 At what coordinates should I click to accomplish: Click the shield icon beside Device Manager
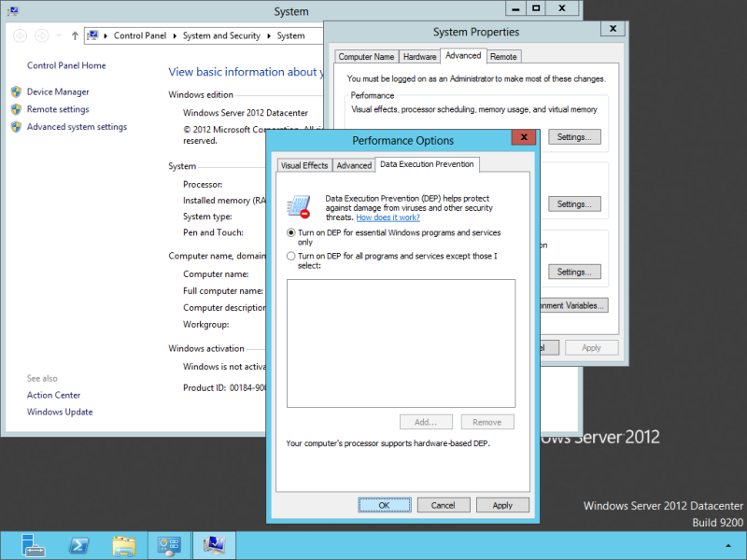pyautogui.click(x=16, y=91)
